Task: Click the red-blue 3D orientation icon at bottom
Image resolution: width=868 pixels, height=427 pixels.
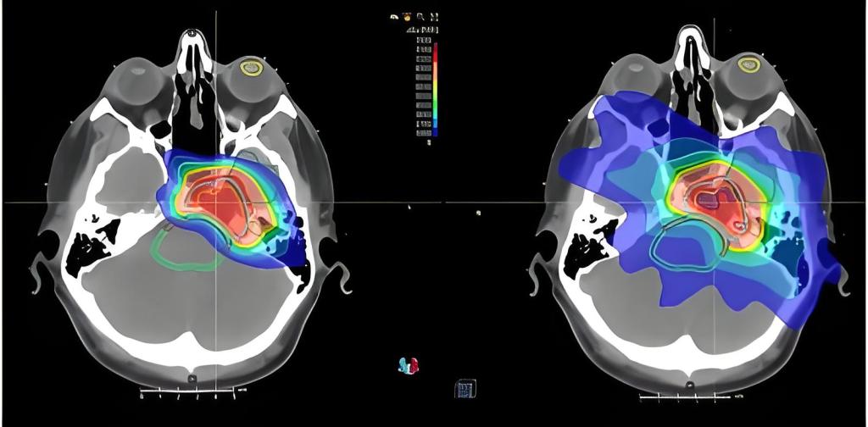Action: tap(409, 365)
